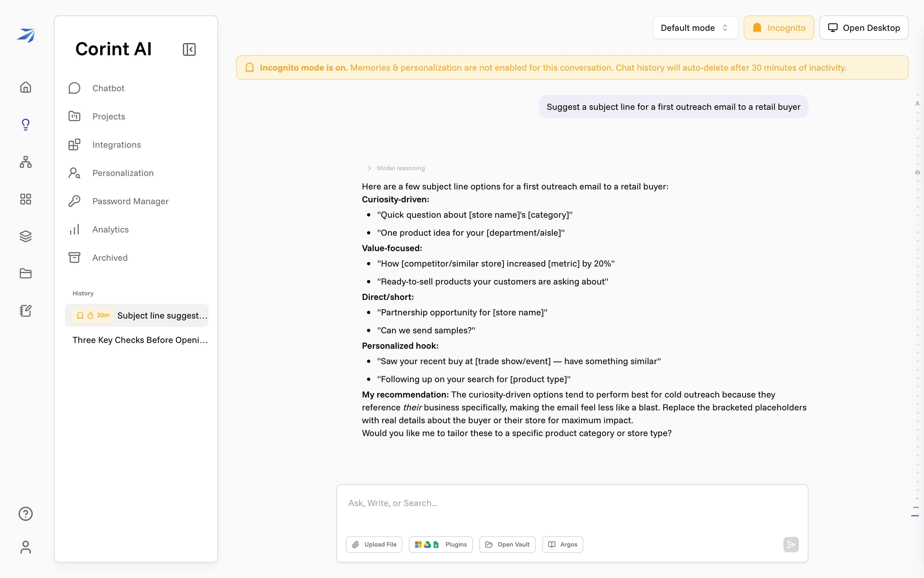Image resolution: width=924 pixels, height=578 pixels.
Task: Click the Integrations blocks icon
Action: coord(74,144)
